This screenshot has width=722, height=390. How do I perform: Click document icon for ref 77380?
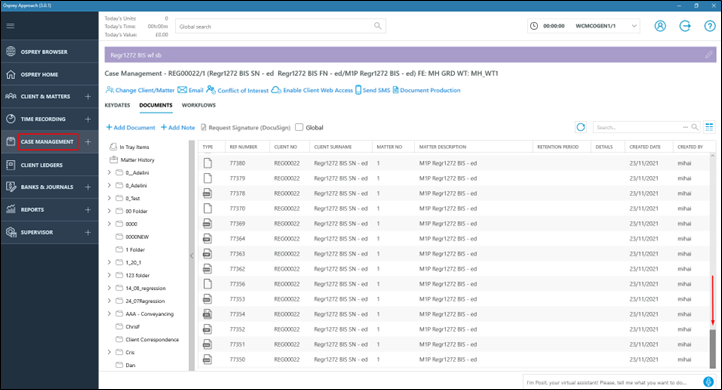pos(208,163)
